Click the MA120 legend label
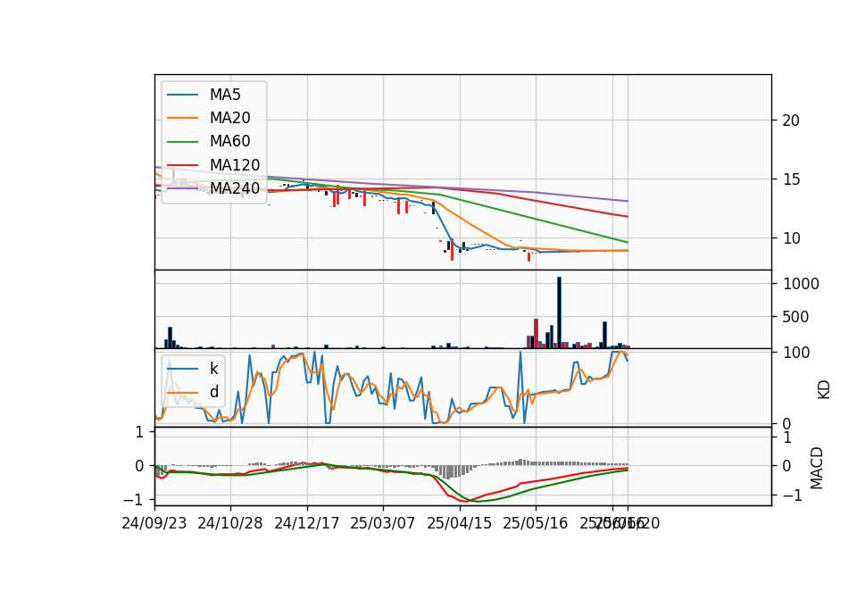This screenshot has height=616, width=857. (235, 165)
